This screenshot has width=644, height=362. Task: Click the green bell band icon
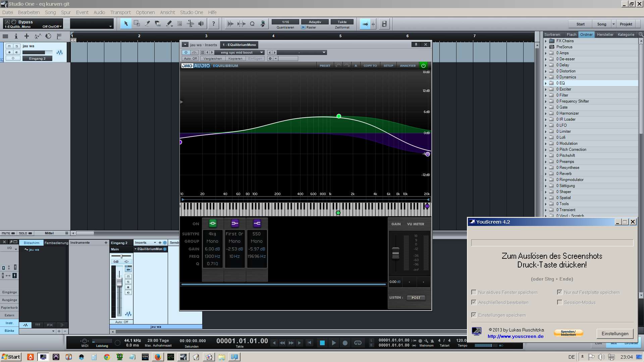pyautogui.click(x=213, y=223)
